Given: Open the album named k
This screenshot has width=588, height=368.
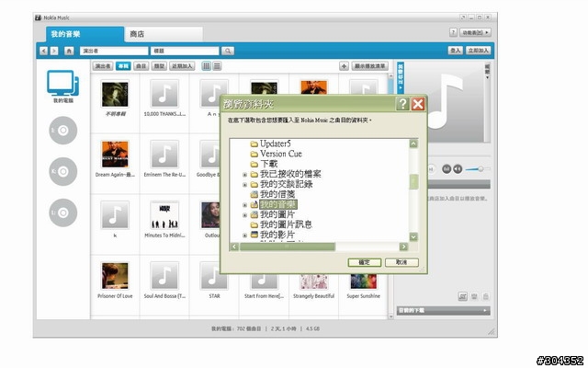Looking at the screenshot, I should pyautogui.click(x=115, y=215).
